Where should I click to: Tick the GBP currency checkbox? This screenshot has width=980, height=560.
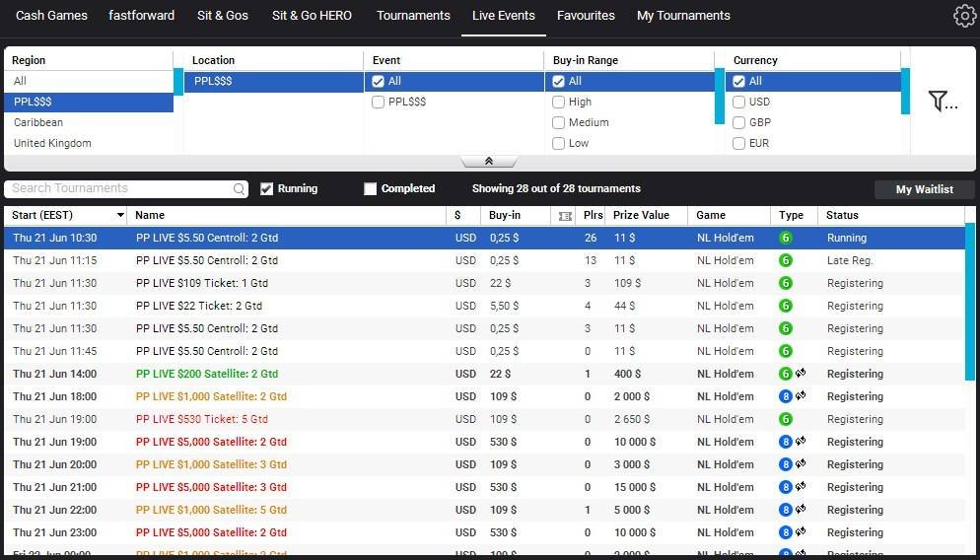coord(738,122)
